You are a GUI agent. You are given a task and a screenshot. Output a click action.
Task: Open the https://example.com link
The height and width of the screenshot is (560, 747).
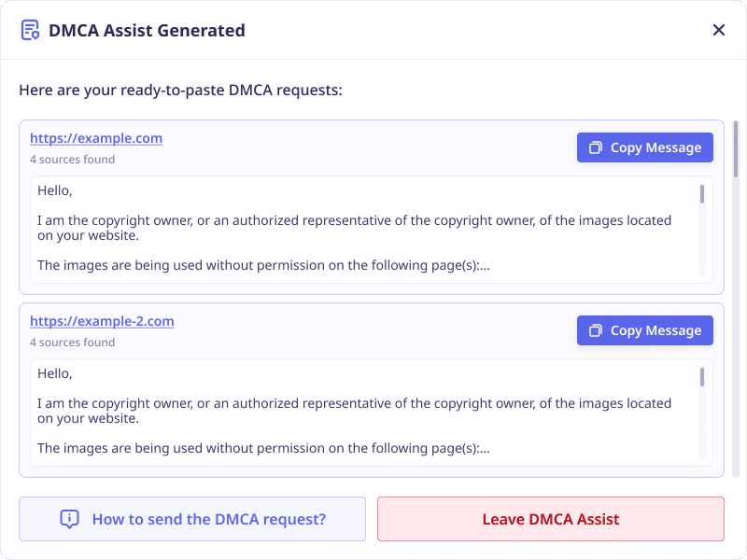tap(96, 138)
